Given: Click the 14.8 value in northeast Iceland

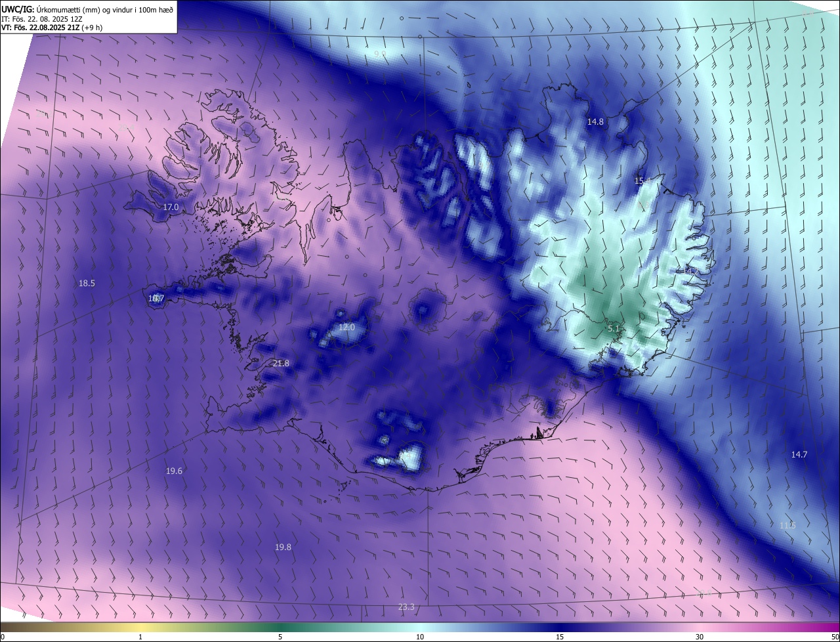Looking at the screenshot, I should 595,121.
